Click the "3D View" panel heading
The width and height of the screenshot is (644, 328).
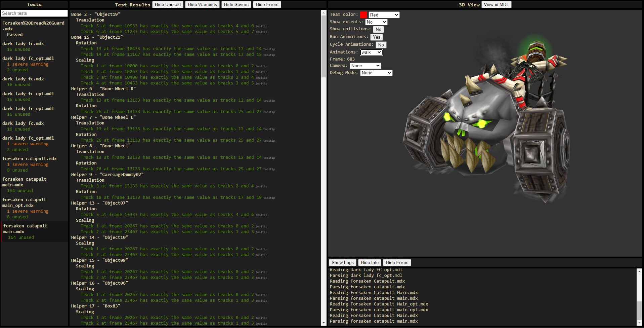tap(469, 5)
